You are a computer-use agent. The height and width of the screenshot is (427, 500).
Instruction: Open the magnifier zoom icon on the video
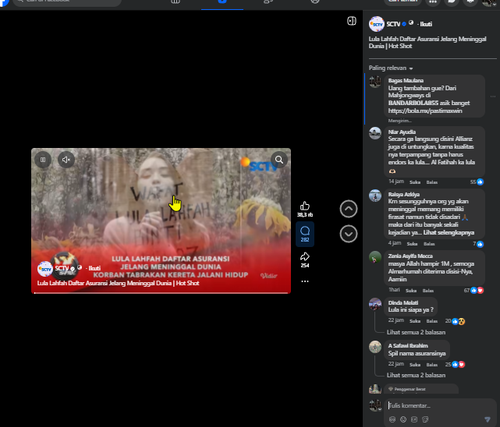point(279,160)
